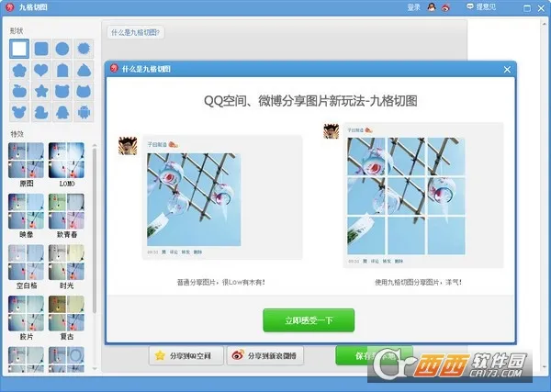The image size is (551, 392).
Task: Click the effects panel scrollbar thumb
Action: click(x=95, y=230)
